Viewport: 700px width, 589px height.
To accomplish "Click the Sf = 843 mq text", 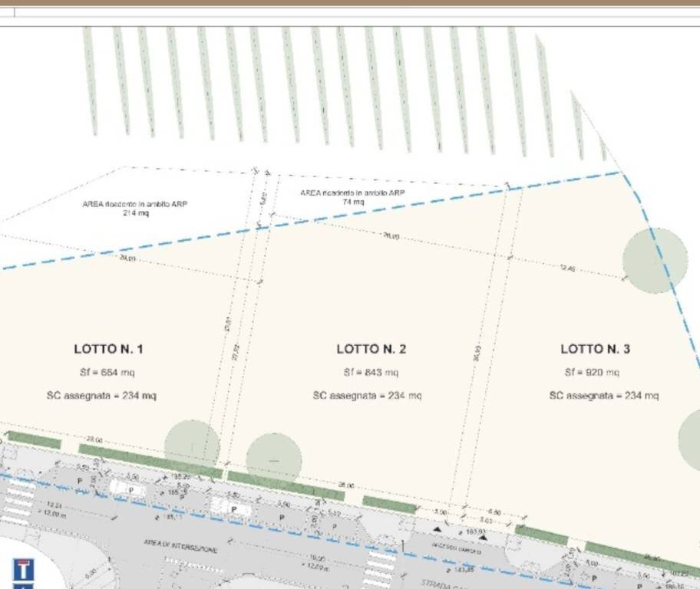I will click(x=371, y=373).
